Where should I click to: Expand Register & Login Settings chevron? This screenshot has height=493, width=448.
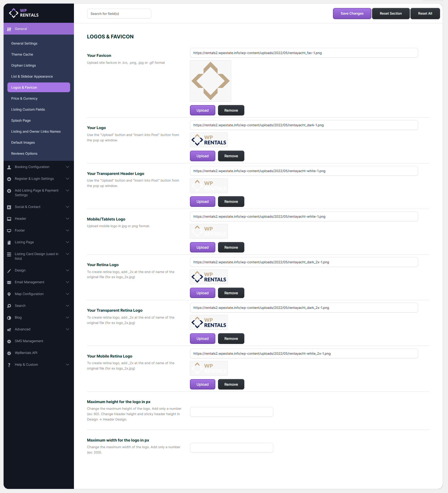click(x=68, y=179)
